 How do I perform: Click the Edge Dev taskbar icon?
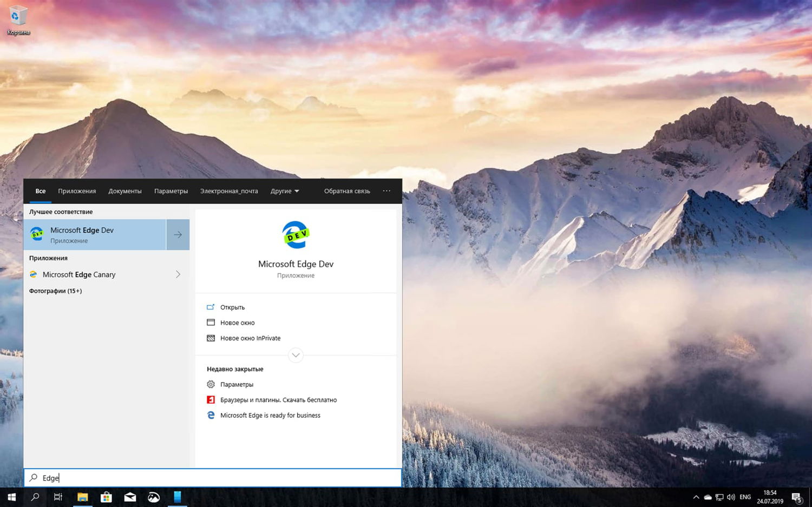tap(178, 497)
